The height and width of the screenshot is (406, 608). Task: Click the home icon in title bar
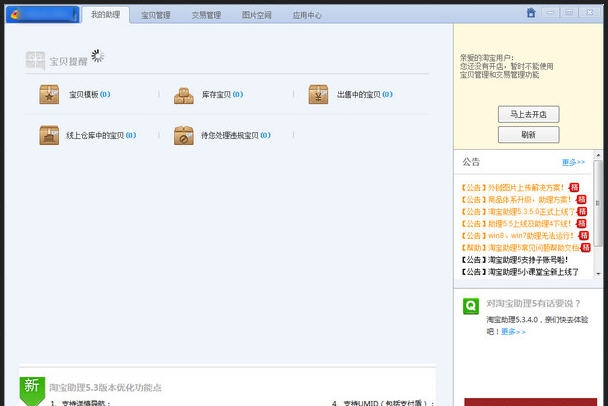coord(531,13)
